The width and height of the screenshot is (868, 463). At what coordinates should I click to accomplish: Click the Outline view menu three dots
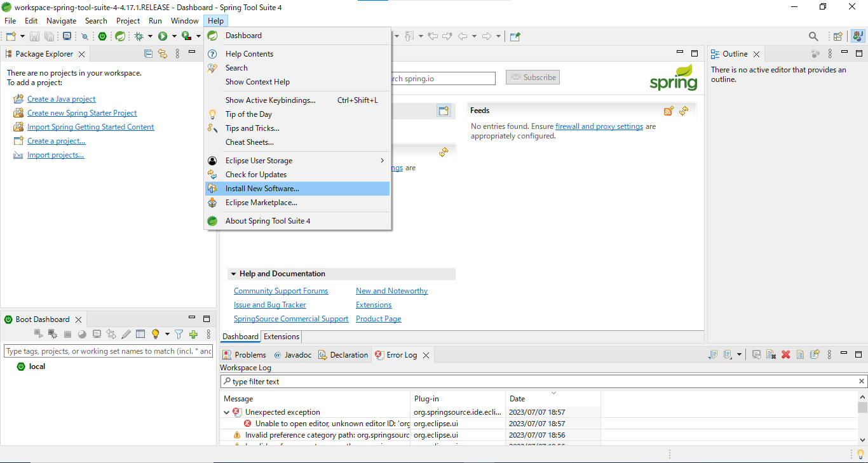point(830,54)
